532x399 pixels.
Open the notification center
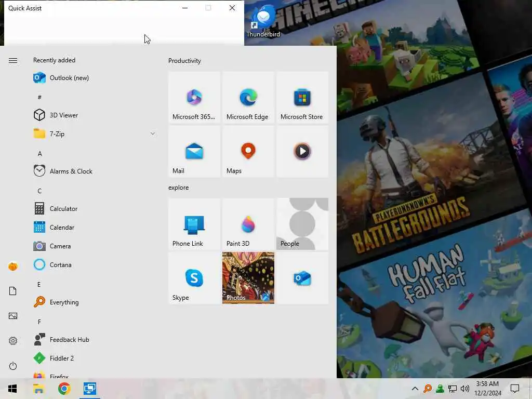pyautogui.click(x=515, y=389)
